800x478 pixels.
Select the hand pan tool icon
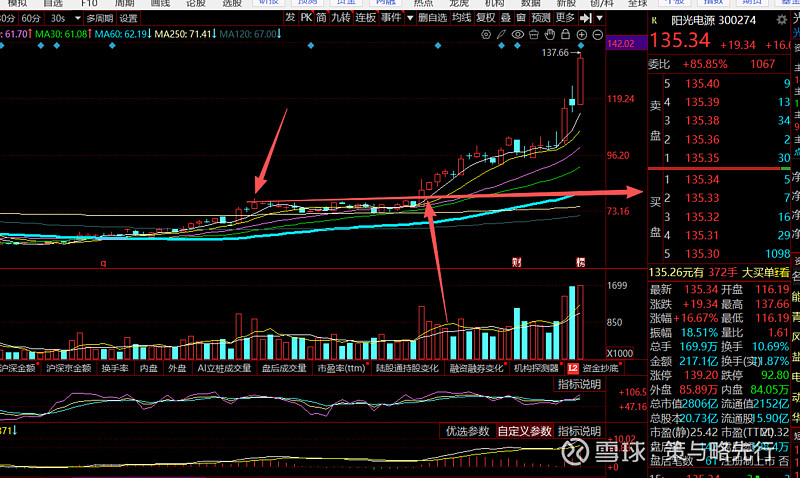(549, 35)
